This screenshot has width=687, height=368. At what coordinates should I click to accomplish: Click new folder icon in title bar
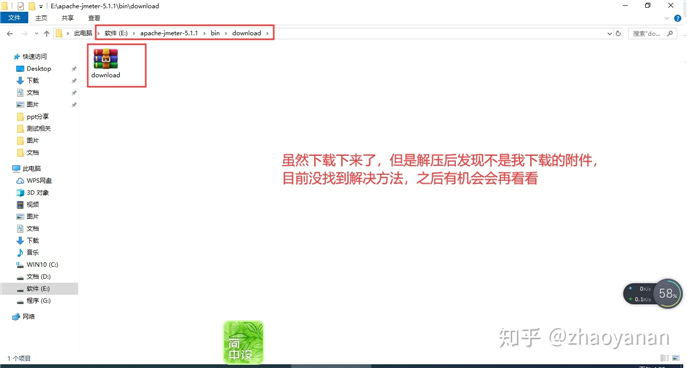click(x=32, y=6)
